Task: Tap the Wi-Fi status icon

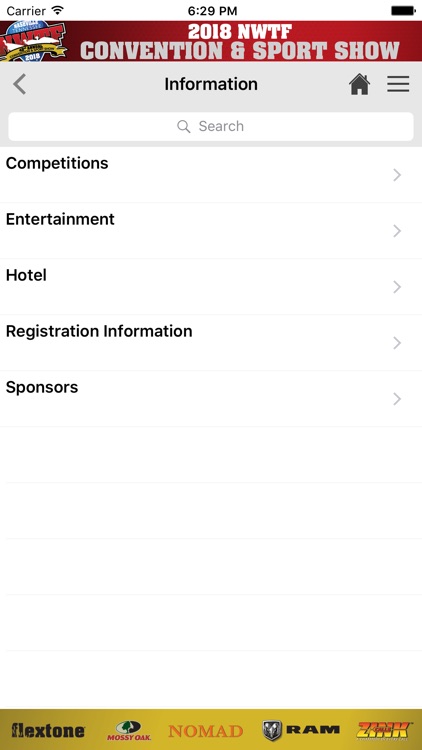Action: [x=58, y=10]
